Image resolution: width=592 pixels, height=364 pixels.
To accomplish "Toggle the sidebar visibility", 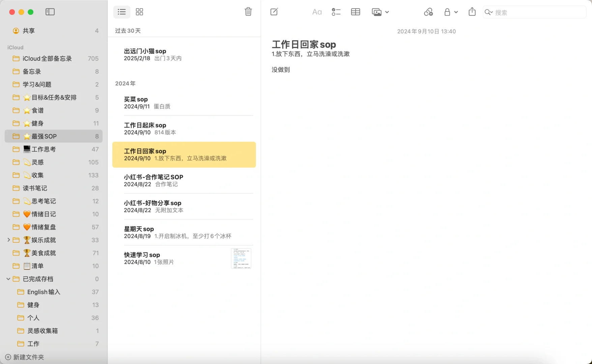I will pos(50,12).
